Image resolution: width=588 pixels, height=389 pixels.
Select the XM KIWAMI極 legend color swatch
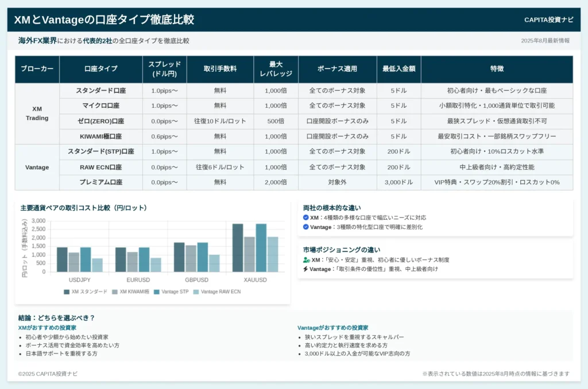pyautogui.click(x=115, y=291)
